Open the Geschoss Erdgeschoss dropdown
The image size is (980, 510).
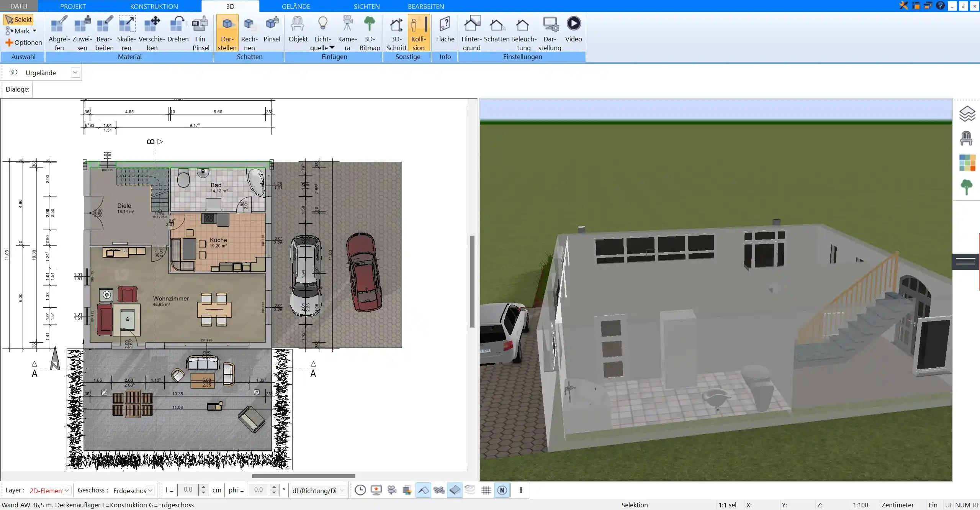pyautogui.click(x=151, y=490)
